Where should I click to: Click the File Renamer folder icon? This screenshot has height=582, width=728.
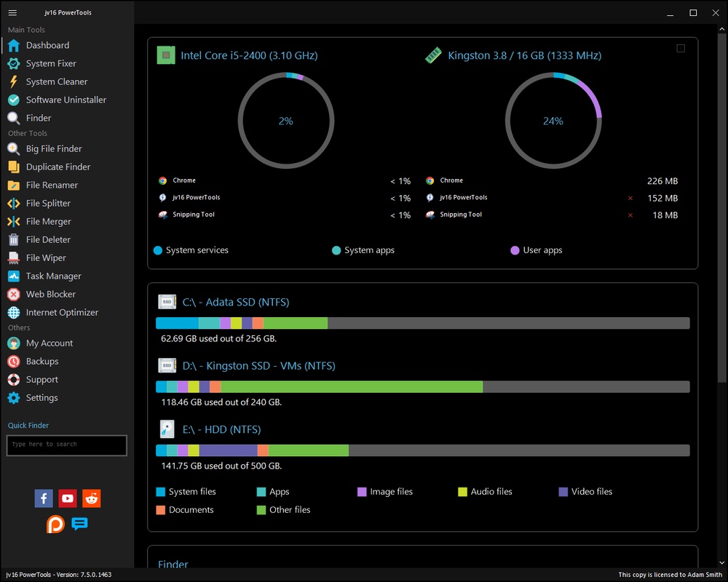(x=14, y=186)
